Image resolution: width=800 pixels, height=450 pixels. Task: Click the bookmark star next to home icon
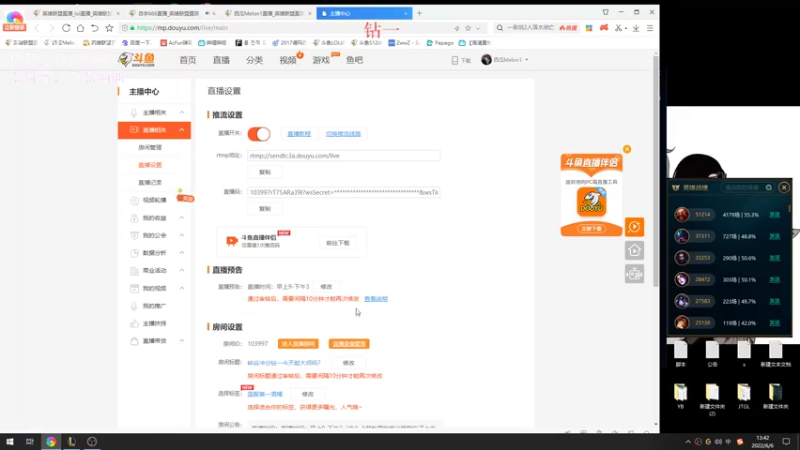[x=109, y=28]
